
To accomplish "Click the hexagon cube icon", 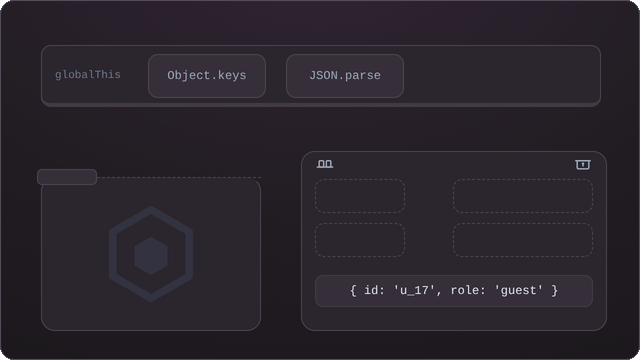I will (x=151, y=254).
